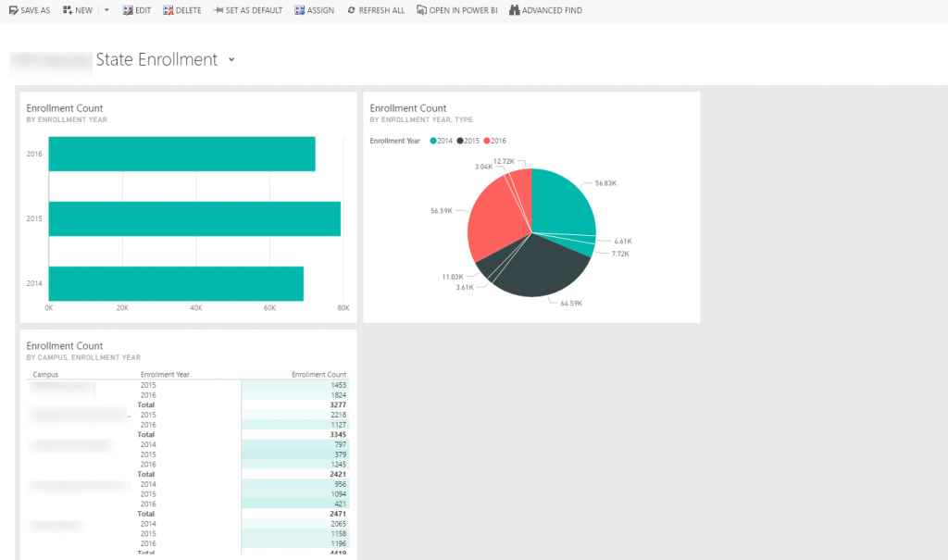
Task: Click the 2016 bar in bar chart
Action: click(x=181, y=154)
